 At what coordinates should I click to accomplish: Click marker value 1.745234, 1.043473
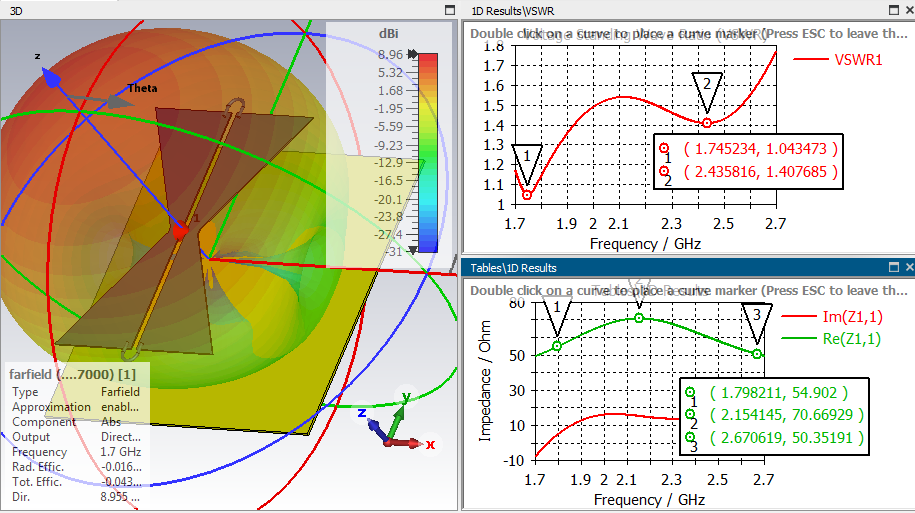pos(760,149)
